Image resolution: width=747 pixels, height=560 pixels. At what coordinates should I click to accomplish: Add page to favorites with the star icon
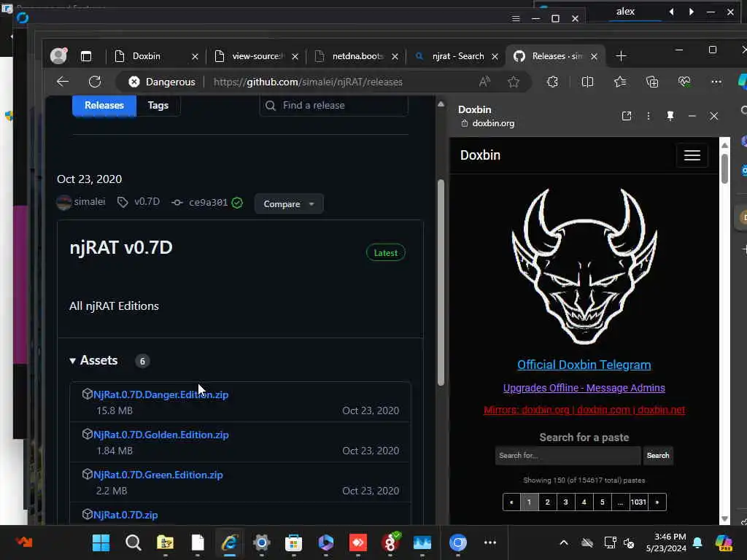click(x=513, y=82)
